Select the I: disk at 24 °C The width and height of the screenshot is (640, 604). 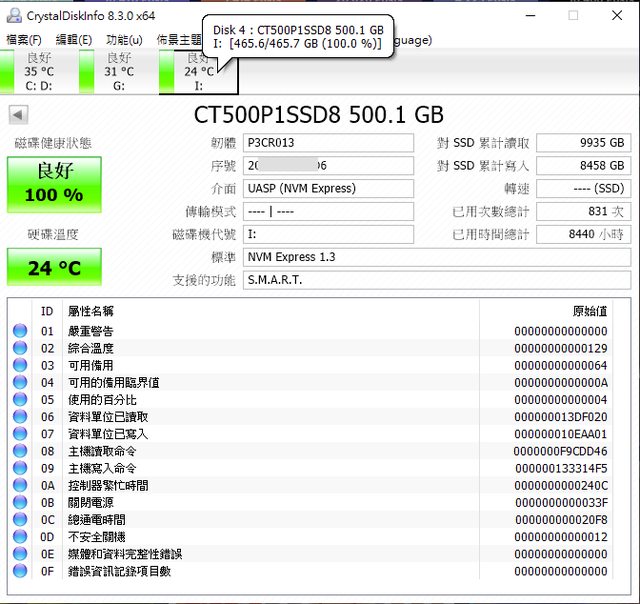(199, 71)
